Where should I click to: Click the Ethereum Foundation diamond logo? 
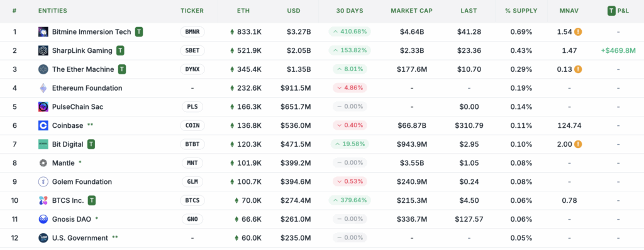click(43, 88)
